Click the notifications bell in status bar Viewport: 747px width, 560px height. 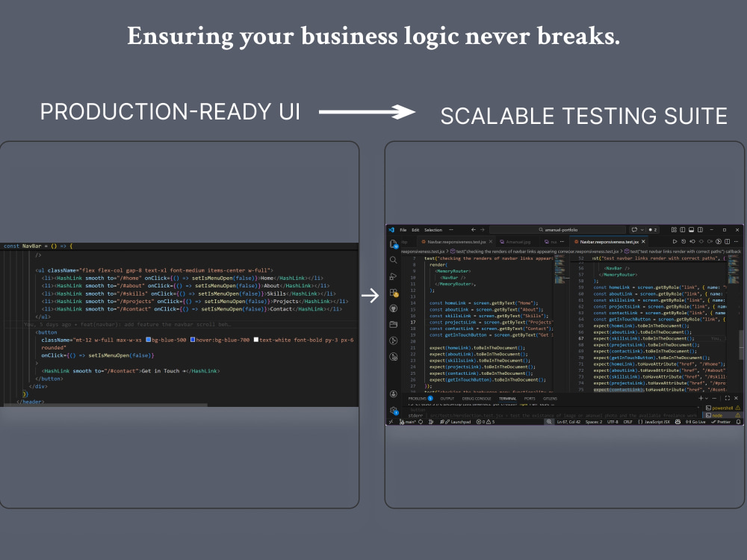738,422
